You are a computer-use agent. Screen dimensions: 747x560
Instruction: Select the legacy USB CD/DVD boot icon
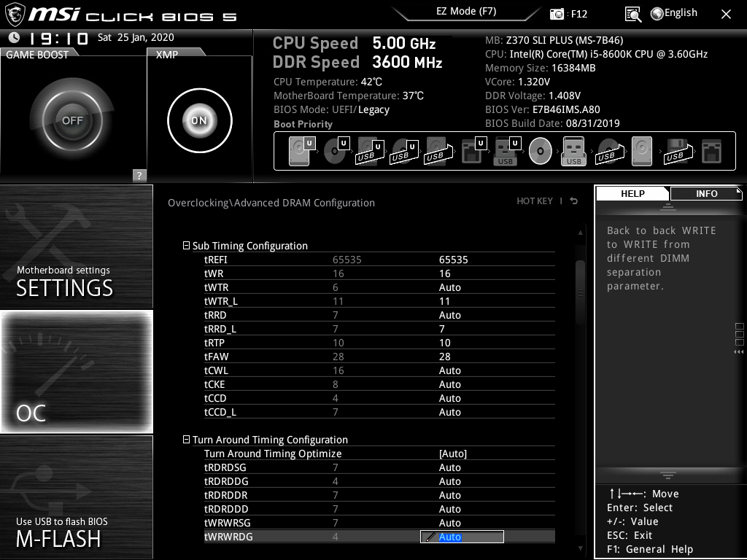610,151
